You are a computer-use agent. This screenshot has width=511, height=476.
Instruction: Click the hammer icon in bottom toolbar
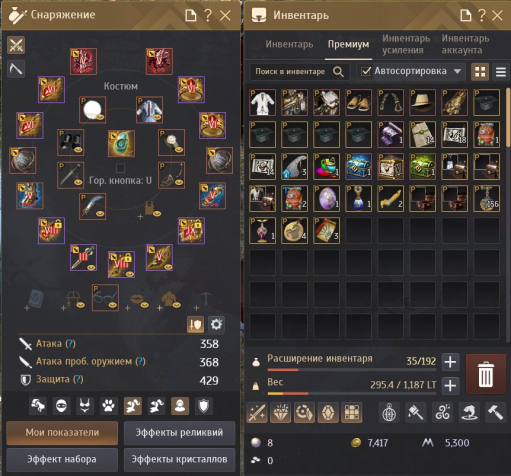[x=495, y=412]
